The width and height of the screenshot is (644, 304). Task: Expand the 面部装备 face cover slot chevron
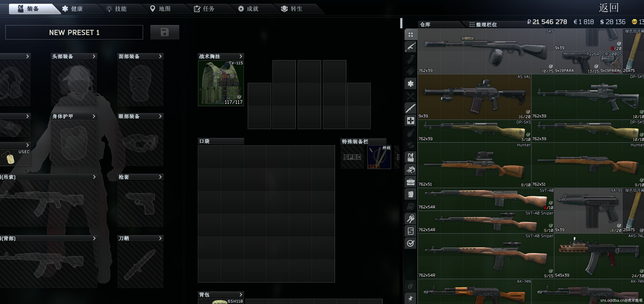tap(160, 56)
